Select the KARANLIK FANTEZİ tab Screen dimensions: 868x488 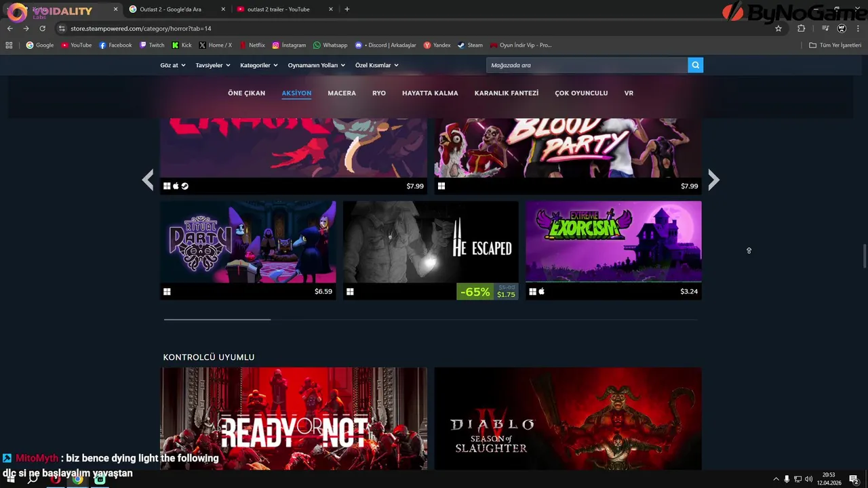[507, 93]
